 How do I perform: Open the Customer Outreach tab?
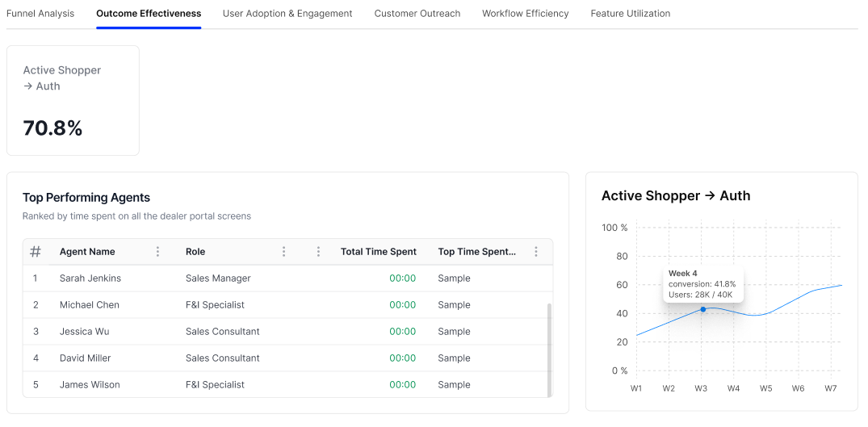(417, 13)
